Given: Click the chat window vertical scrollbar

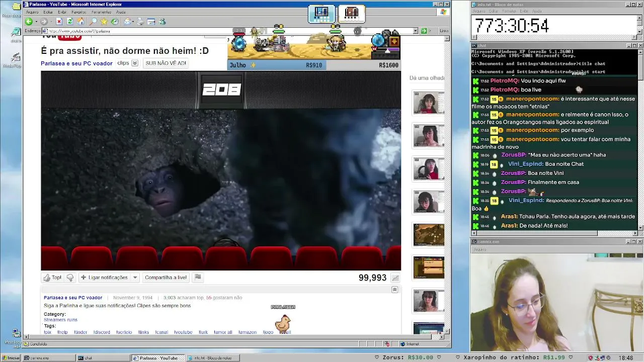Looking at the screenshot, I should coord(640,141).
